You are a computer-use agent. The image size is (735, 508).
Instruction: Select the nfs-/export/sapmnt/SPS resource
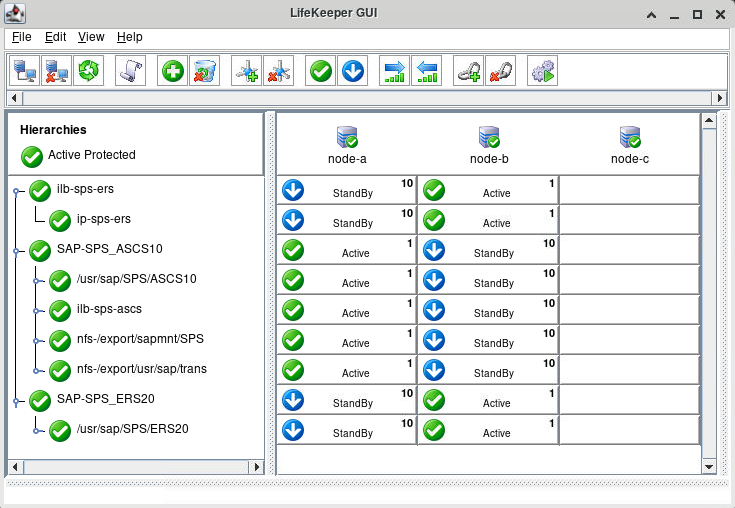[x=140, y=339]
